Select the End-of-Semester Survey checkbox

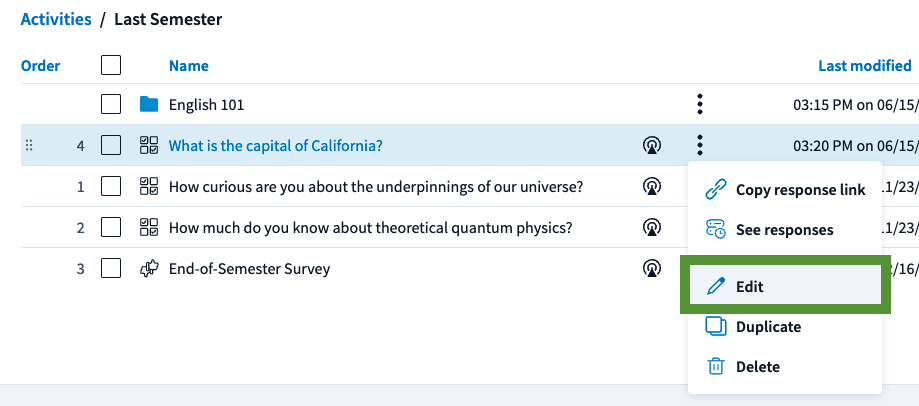(111, 269)
